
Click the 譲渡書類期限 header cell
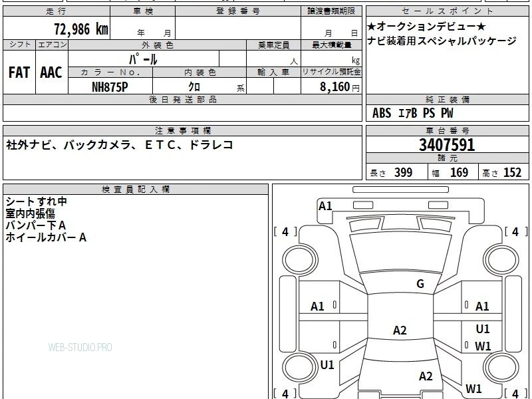click(331, 11)
